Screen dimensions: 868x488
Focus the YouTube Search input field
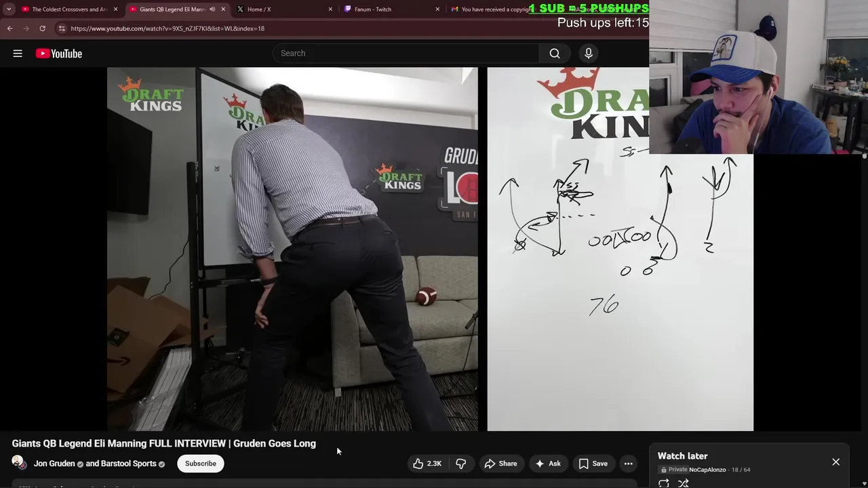[406, 54]
